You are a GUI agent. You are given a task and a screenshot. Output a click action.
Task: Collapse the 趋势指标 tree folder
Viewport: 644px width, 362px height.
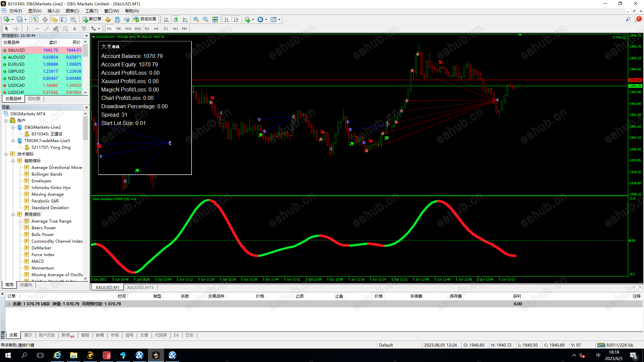[13, 161]
